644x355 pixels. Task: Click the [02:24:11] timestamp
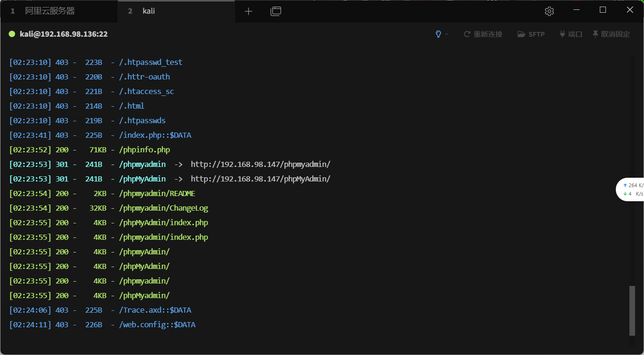click(x=30, y=325)
